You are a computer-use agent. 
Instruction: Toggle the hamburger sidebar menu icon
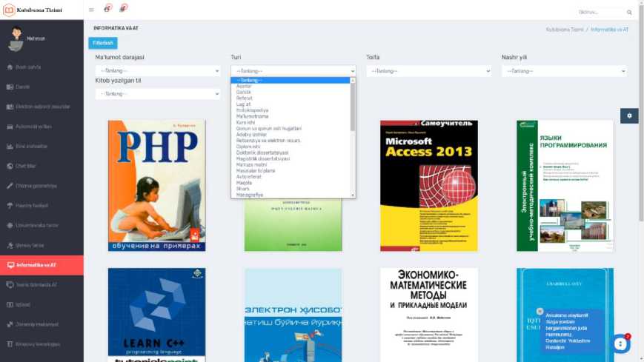[91, 10]
